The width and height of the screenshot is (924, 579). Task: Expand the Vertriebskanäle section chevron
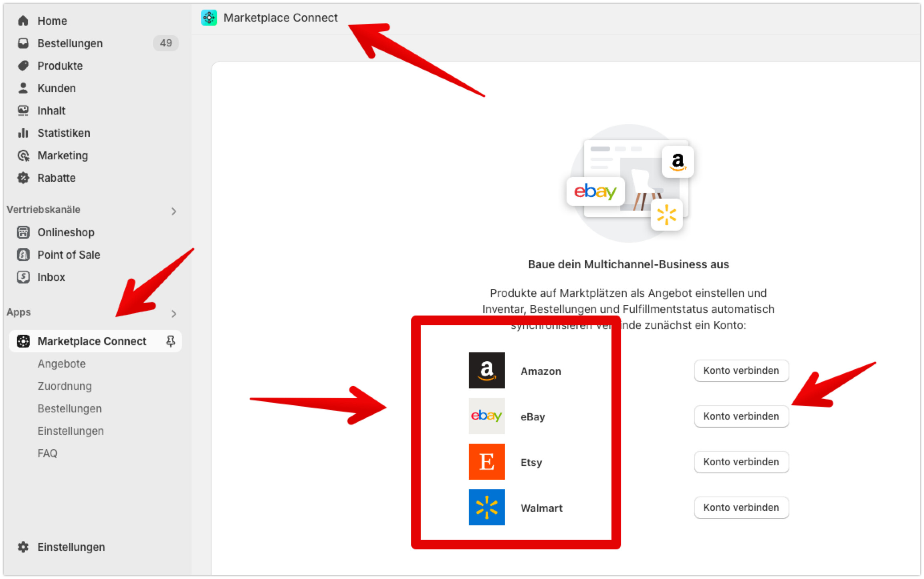tap(174, 211)
